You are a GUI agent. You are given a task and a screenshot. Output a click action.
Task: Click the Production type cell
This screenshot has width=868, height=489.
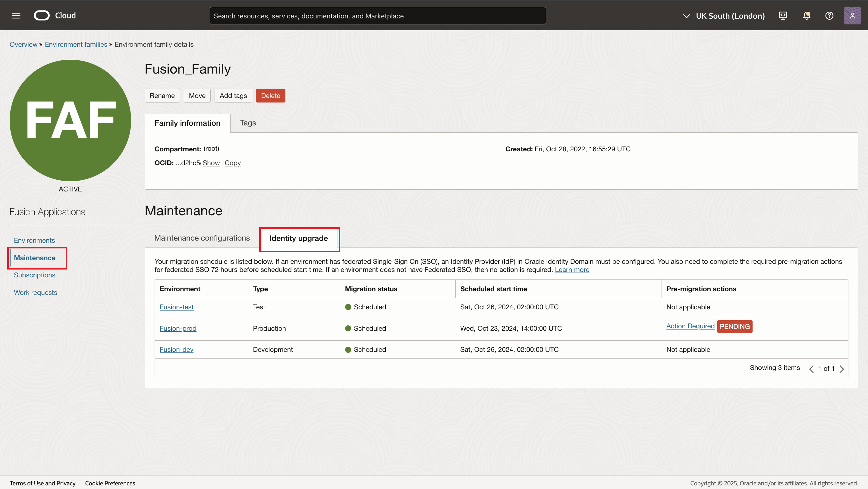point(269,328)
